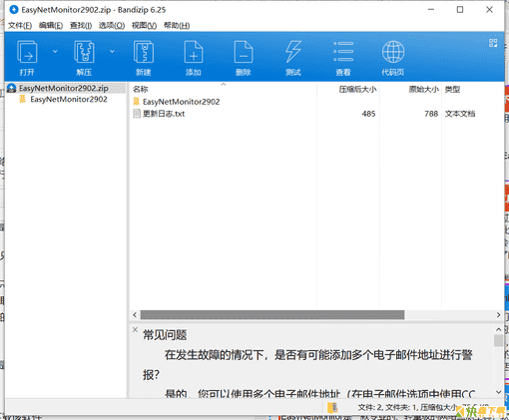Image resolution: width=509 pixels, height=420 pixels.
Task: Open the Edit (编辑) menu
Action: (x=51, y=25)
